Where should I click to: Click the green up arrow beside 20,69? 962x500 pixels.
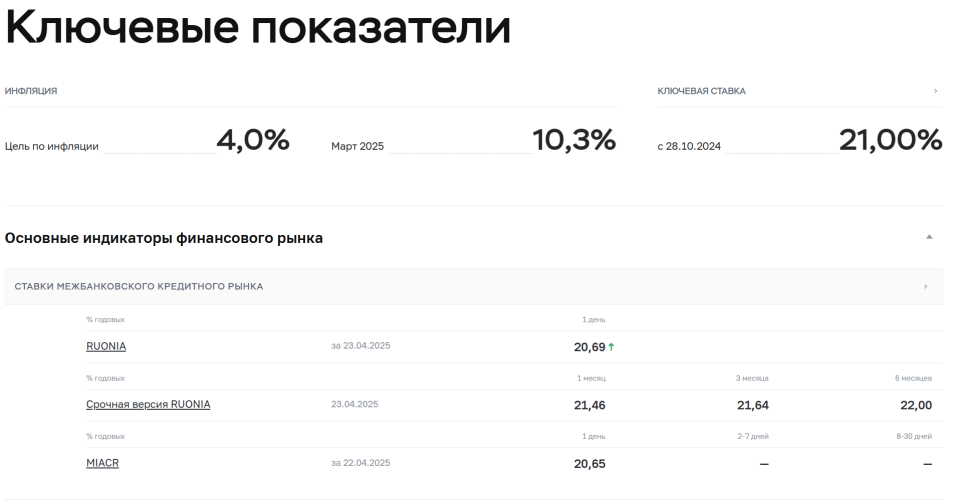click(x=611, y=347)
